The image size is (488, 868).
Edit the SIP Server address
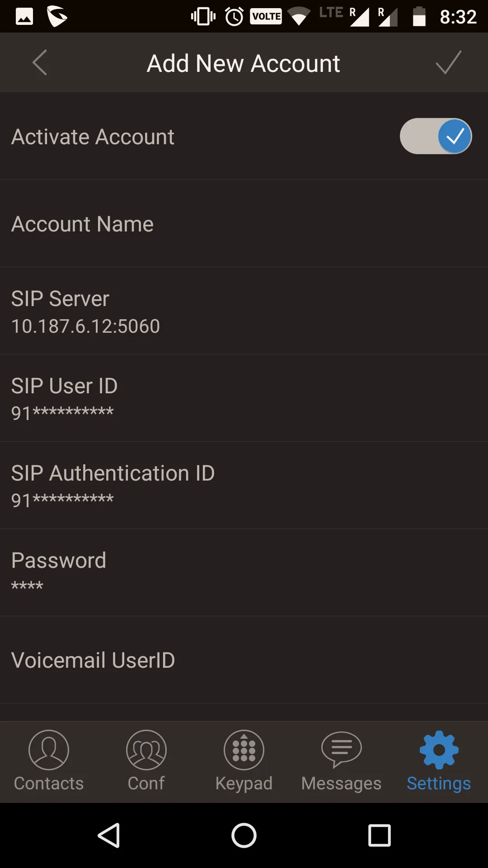pos(244,311)
